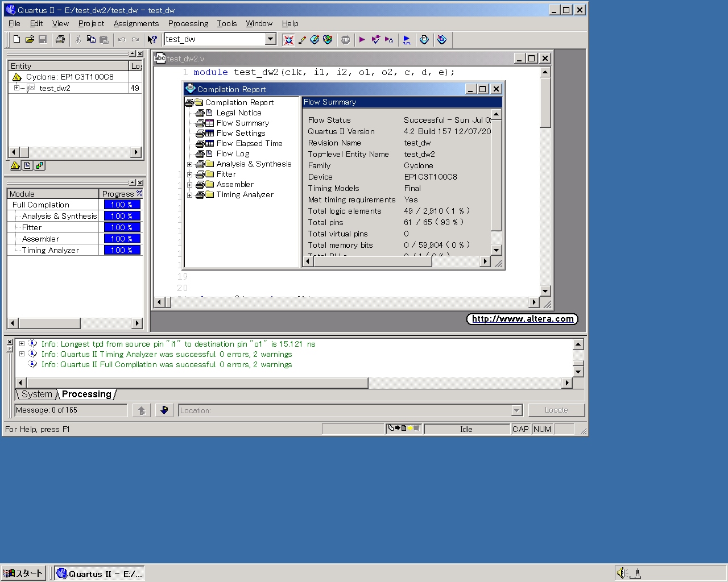Expand the Timing Analyzer report folder

pos(190,195)
